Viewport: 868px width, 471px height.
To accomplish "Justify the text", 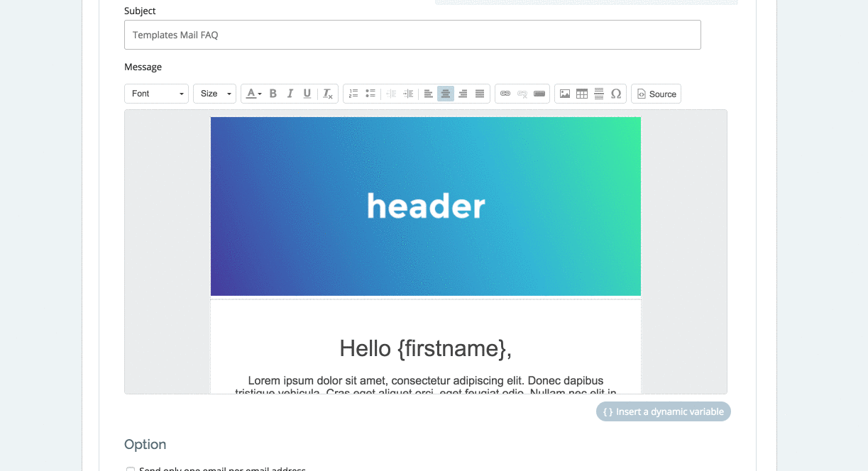I will tap(480, 94).
